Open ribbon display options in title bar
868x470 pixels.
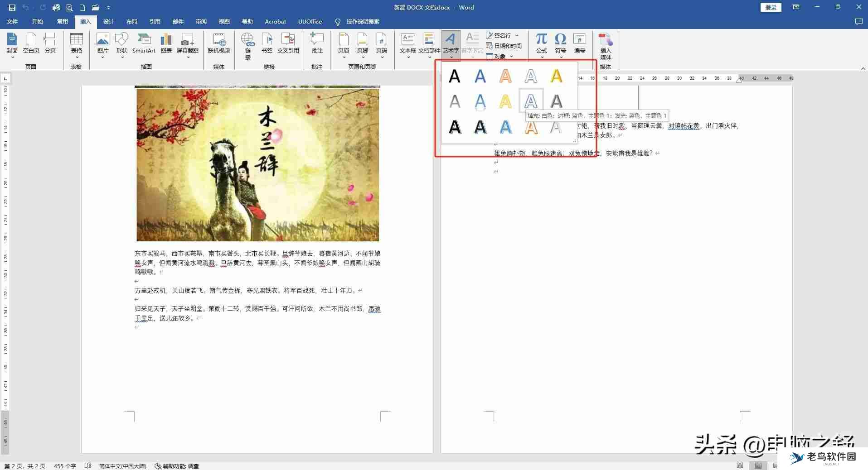(x=796, y=7)
